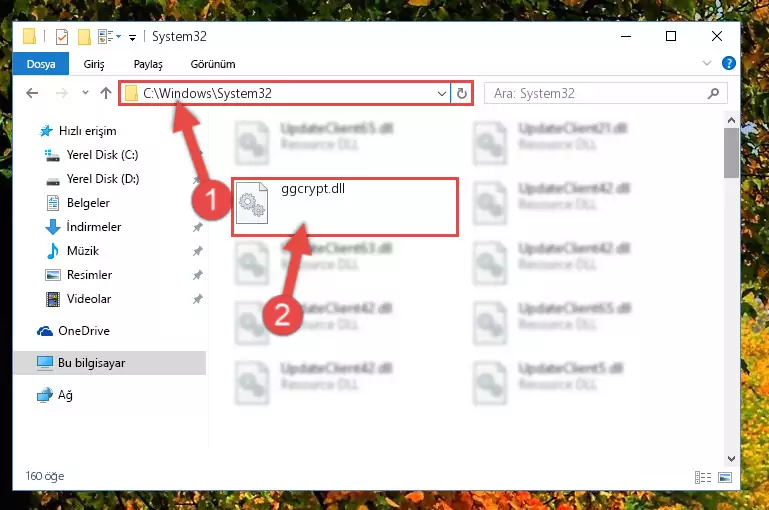The height and width of the screenshot is (510, 769).
Task: Expand the address bar history dropdown
Action: [441, 93]
